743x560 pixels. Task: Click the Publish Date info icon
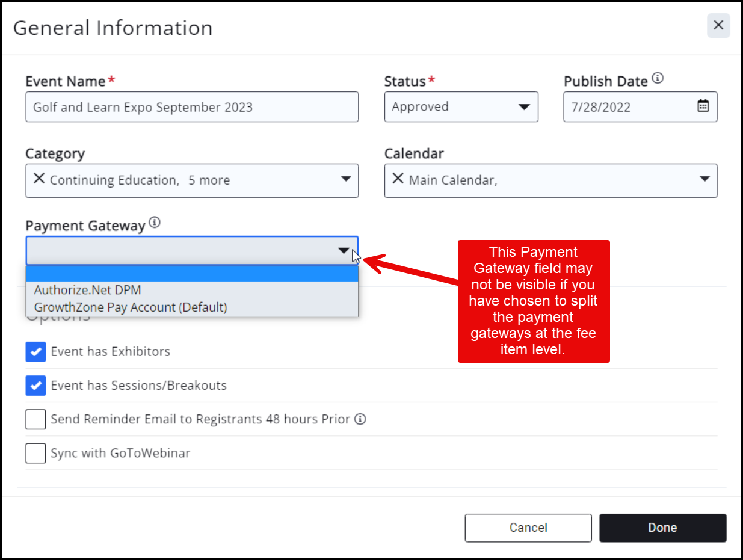click(x=658, y=79)
